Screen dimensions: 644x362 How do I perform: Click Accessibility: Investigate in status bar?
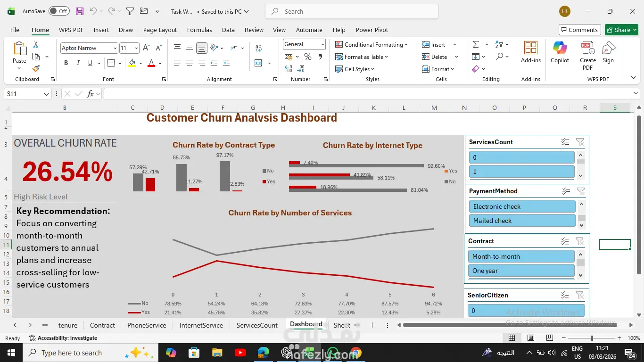point(63,338)
